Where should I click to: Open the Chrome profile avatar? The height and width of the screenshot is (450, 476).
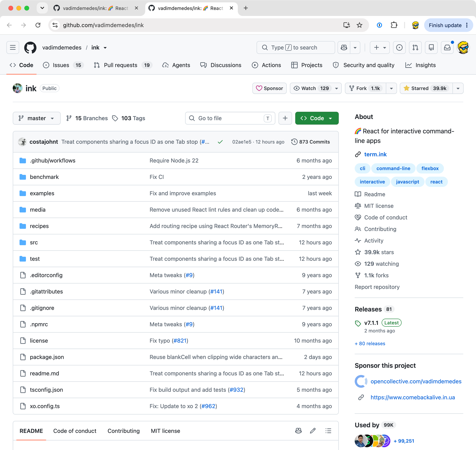[x=415, y=25]
